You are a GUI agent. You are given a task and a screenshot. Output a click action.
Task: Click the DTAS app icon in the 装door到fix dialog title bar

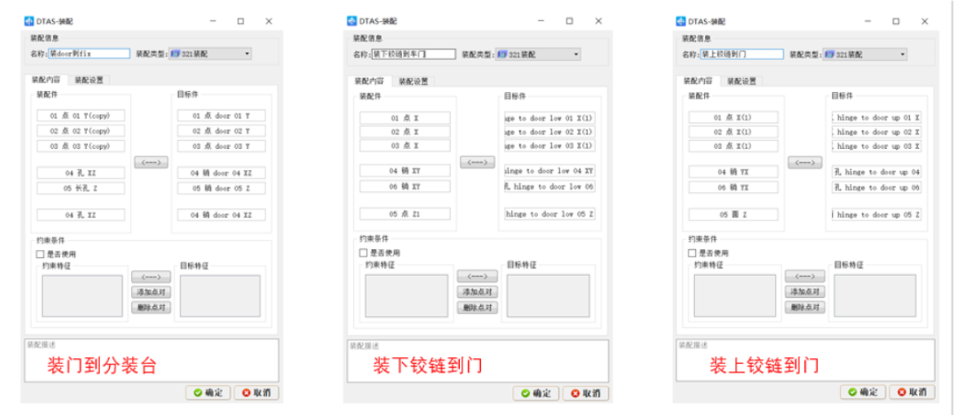click(29, 21)
